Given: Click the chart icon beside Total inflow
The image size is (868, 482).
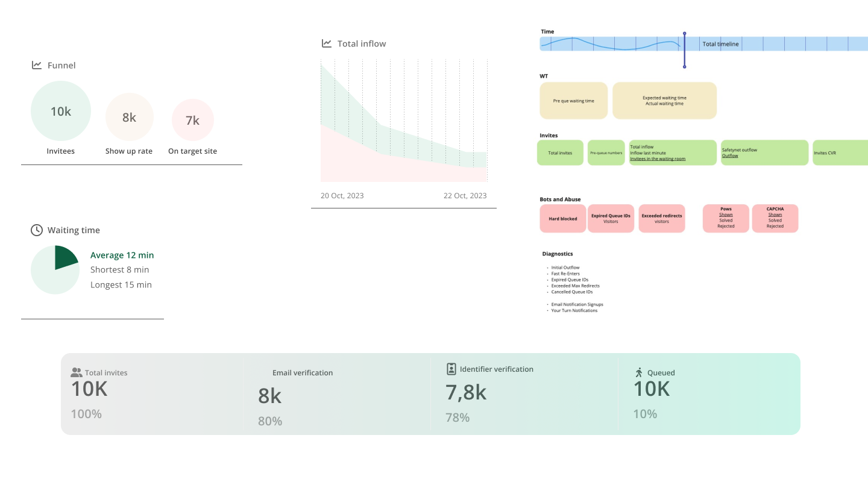Looking at the screenshot, I should (x=325, y=43).
